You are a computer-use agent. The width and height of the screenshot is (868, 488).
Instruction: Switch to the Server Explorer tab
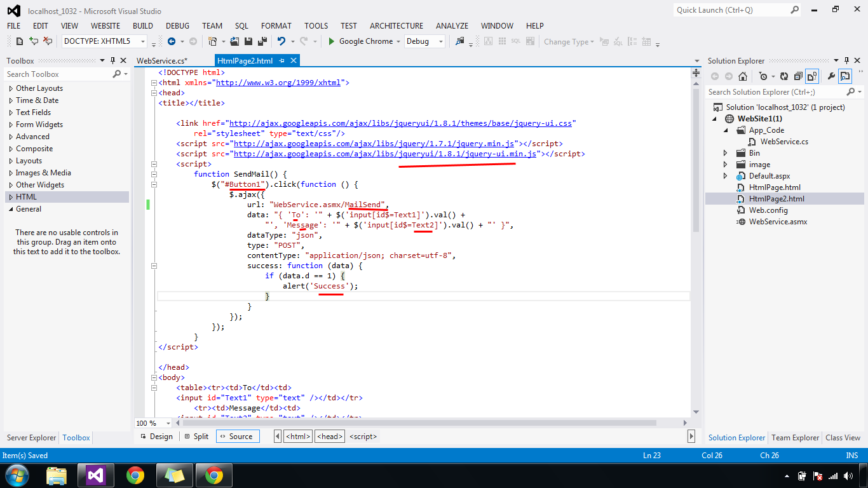tap(32, 438)
